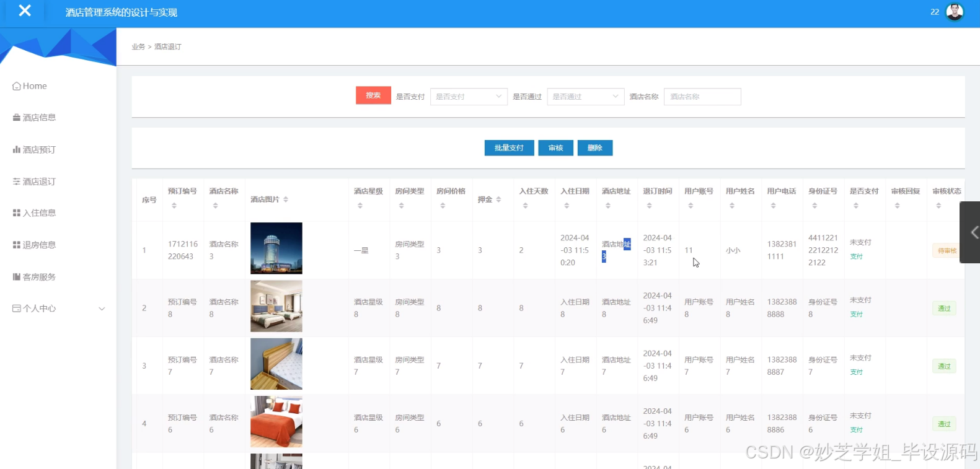This screenshot has height=469, width=980.
Task: Open 退房信息 in the sidebar
Action: pyautogui.click(x=34, y=245)
